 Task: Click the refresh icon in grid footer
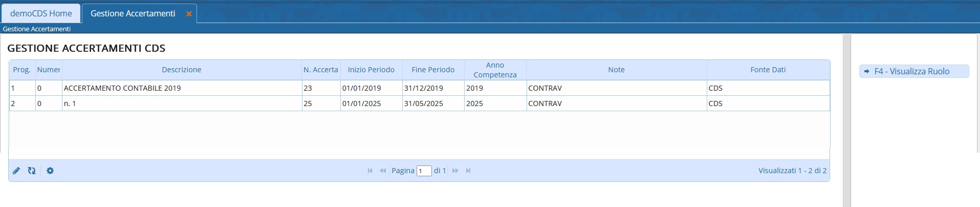32,171
